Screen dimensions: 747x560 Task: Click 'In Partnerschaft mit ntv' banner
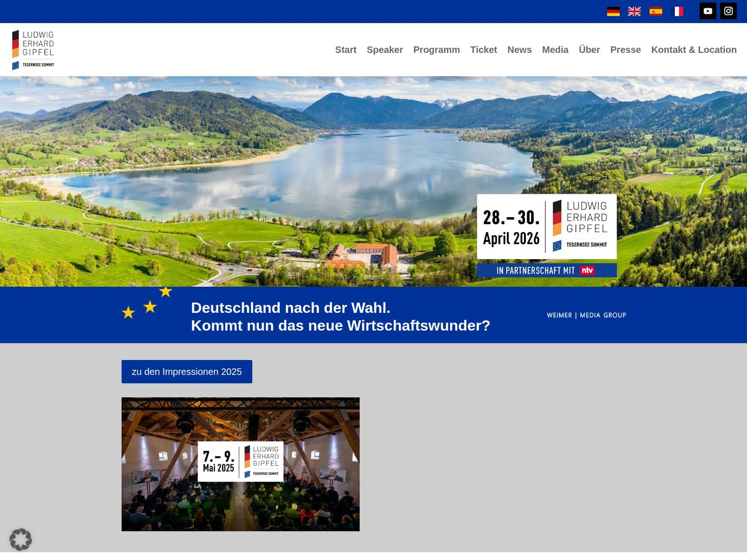tap(546, 270)
